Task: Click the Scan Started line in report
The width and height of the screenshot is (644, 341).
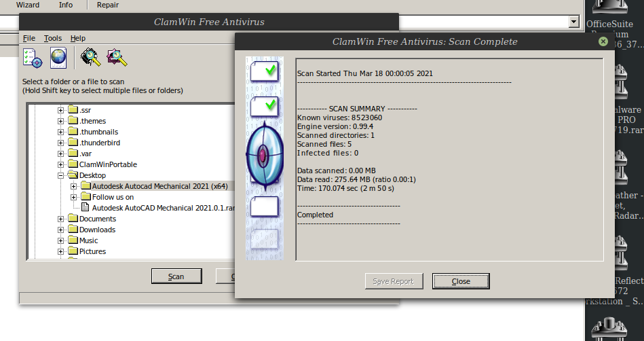Action: pyautogui.click(x=364, y=73)
